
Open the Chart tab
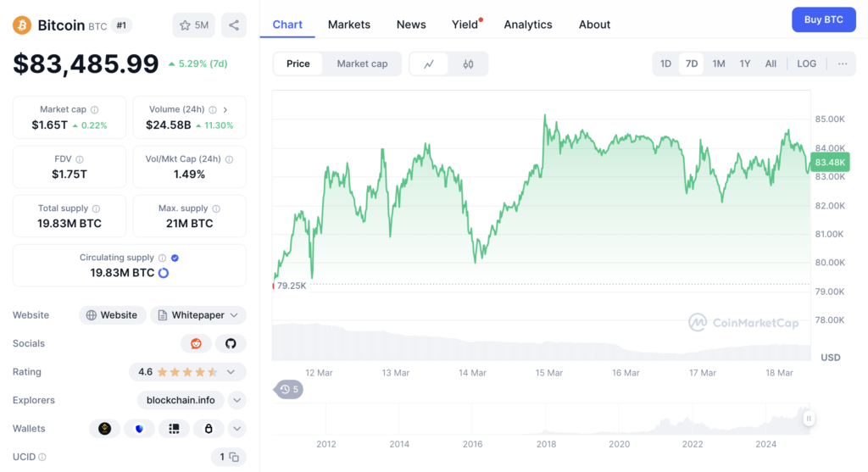[287, 25]
